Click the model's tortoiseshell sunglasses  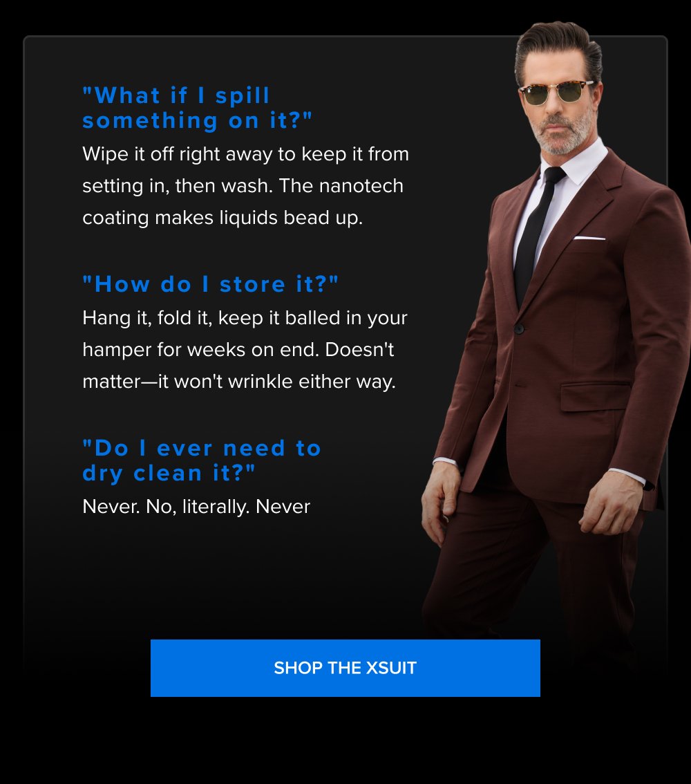(556, 93)
